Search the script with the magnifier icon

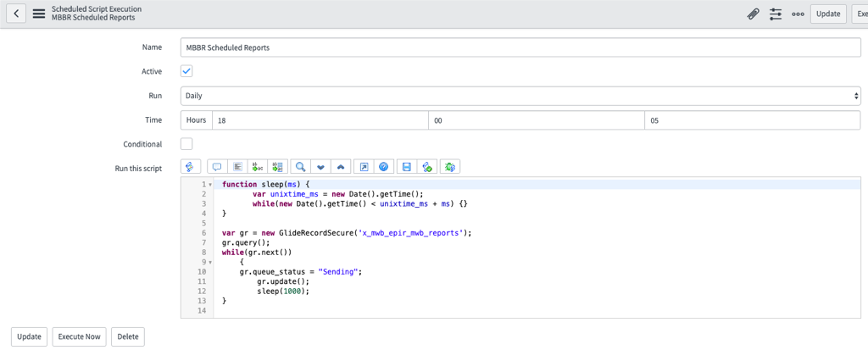(301, 167)
